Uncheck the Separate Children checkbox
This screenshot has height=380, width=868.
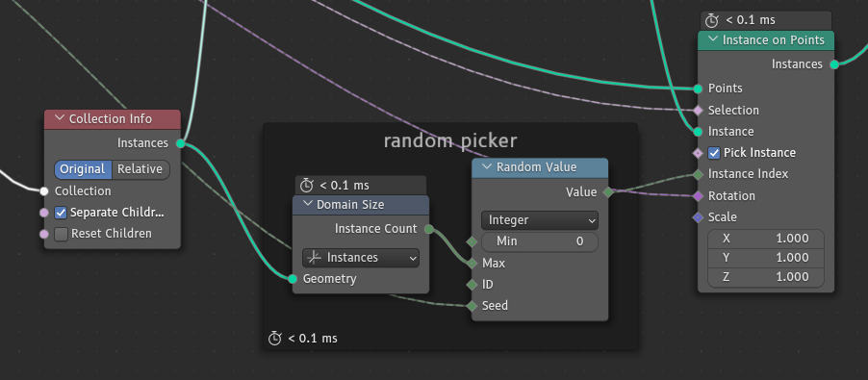[61, 213]
